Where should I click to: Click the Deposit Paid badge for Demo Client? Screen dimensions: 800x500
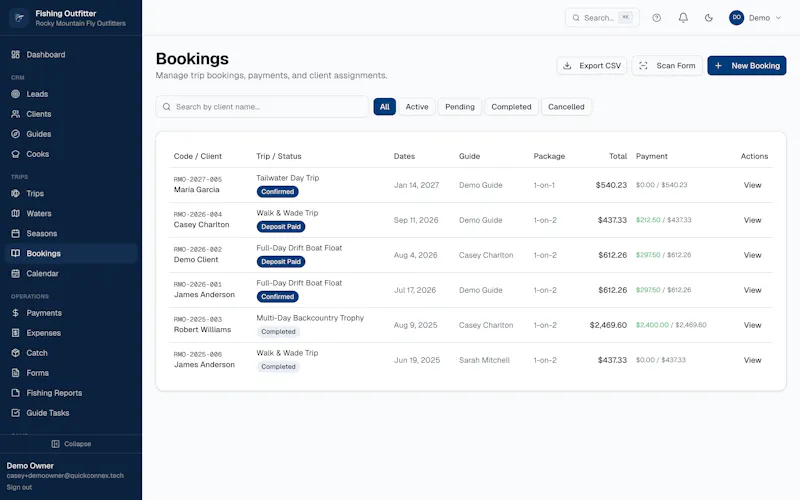[x=281, y=262]
